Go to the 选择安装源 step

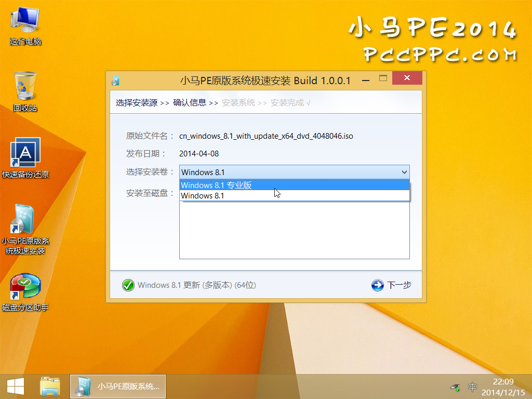tap(137, 103)
